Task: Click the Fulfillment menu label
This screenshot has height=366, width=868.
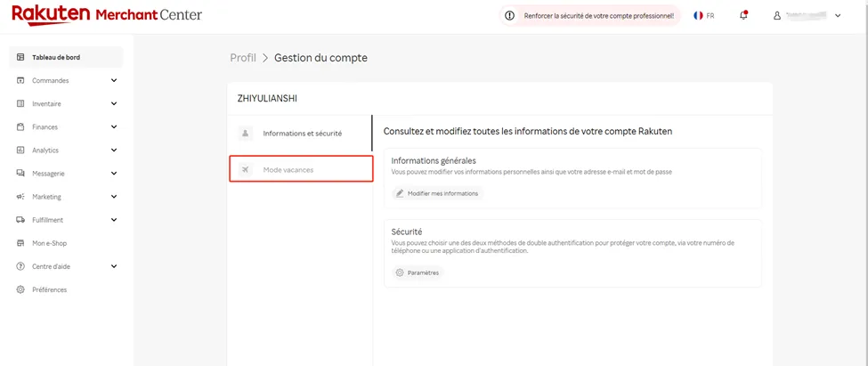Action: point(47,220)
